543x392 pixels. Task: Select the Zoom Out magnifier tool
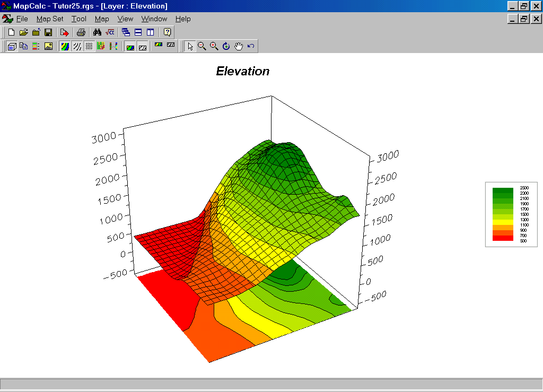(202, 46)
